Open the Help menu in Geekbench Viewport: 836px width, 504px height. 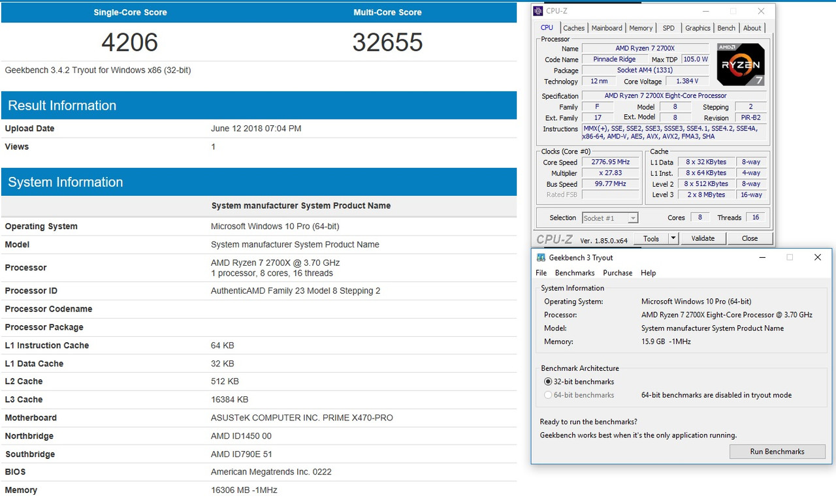[x=648, y=273]
